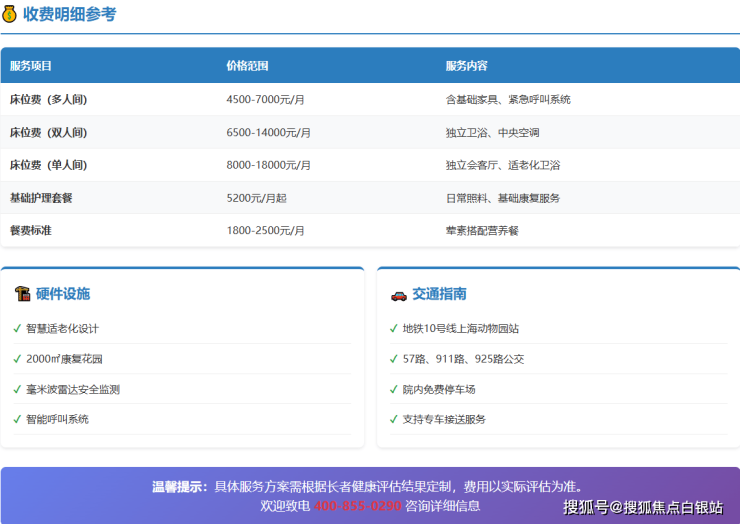
Task: Click the checkmark next to 智能呼叫系统
Action: tap(17, 419)
